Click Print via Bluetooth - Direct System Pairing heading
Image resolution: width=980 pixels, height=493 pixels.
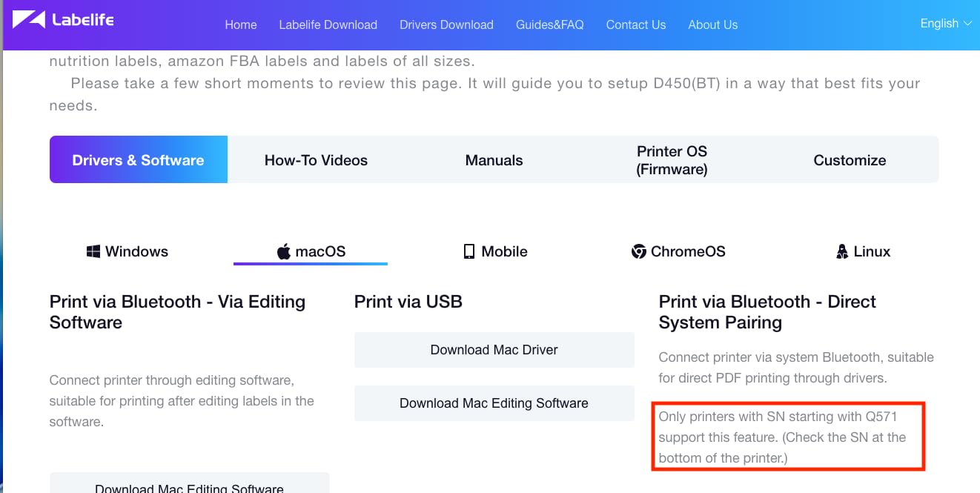pyautogui.click(x=767, y=312)
